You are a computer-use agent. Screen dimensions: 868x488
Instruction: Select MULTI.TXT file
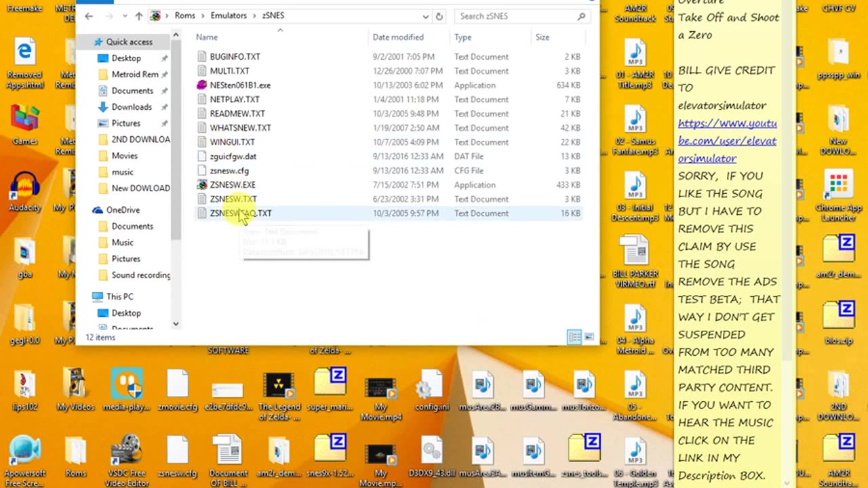[229, 71]
